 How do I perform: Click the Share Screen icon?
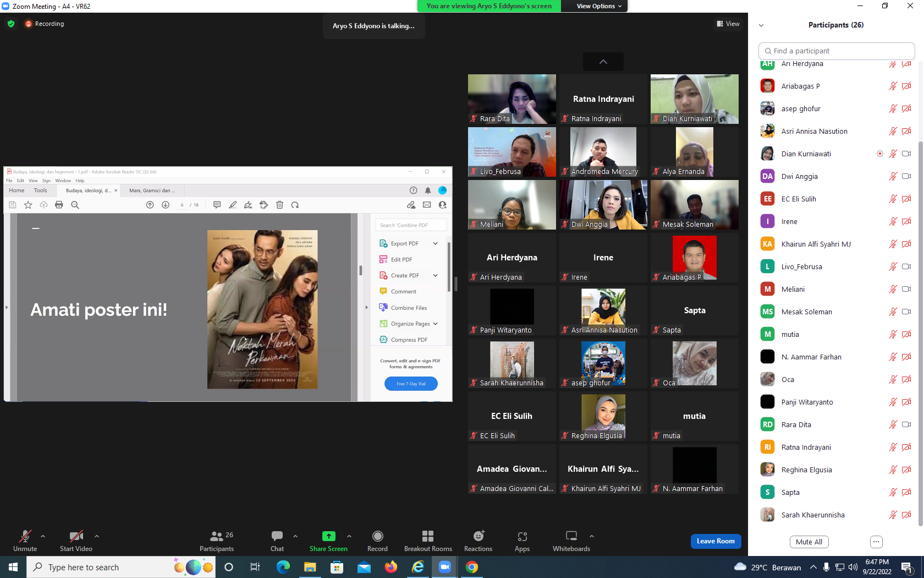[328, 536]
